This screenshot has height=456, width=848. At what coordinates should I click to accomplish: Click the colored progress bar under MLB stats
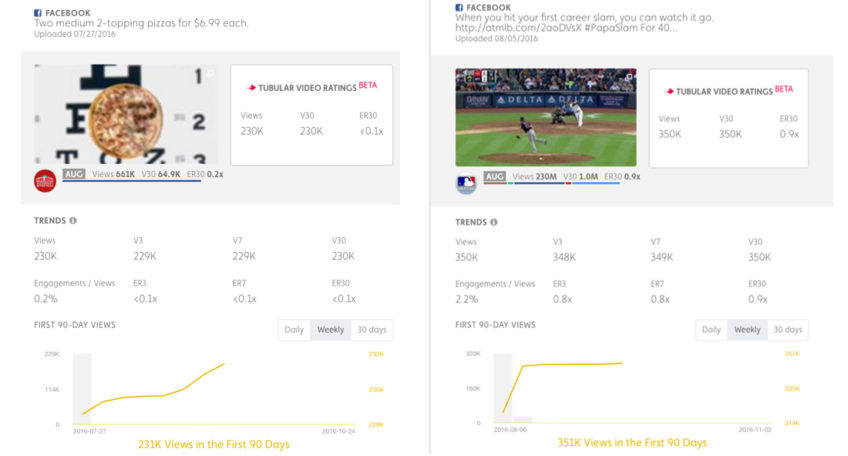point(562,183)
